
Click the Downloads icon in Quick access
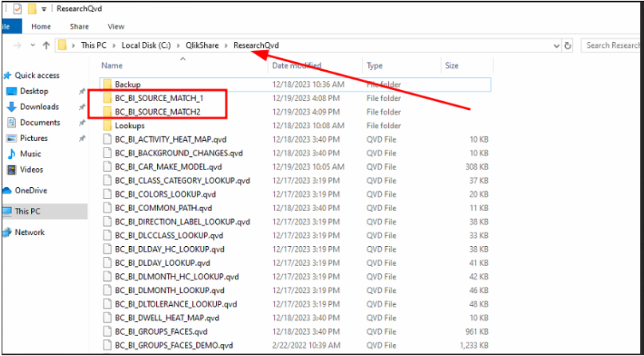(12, 107)
